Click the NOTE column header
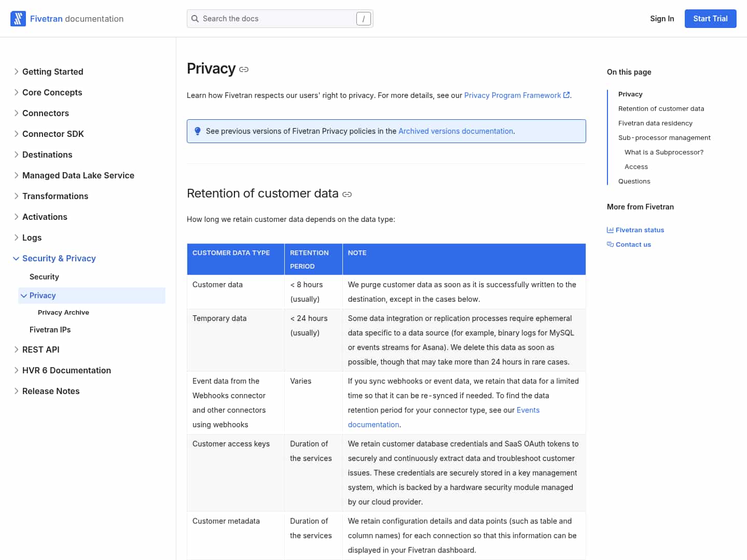 tap(464, 259)
